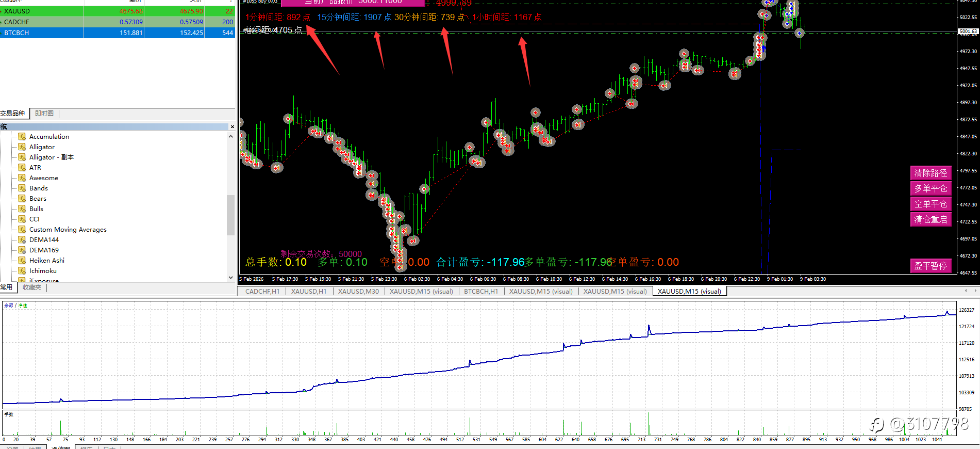
Task: Click the 清除路径 button
Action: click(x=931, y=173)
